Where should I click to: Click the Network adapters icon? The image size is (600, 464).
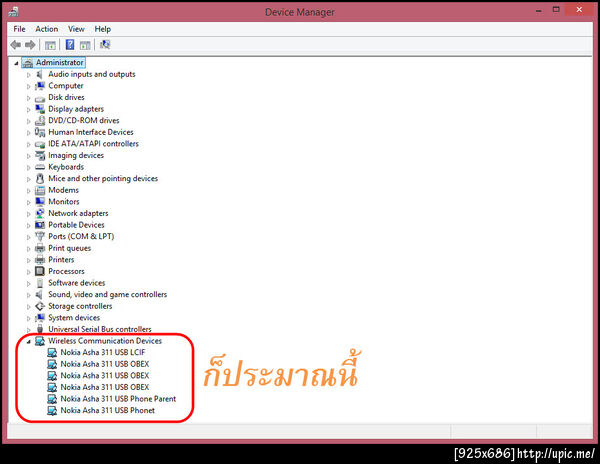pos(40,213)
